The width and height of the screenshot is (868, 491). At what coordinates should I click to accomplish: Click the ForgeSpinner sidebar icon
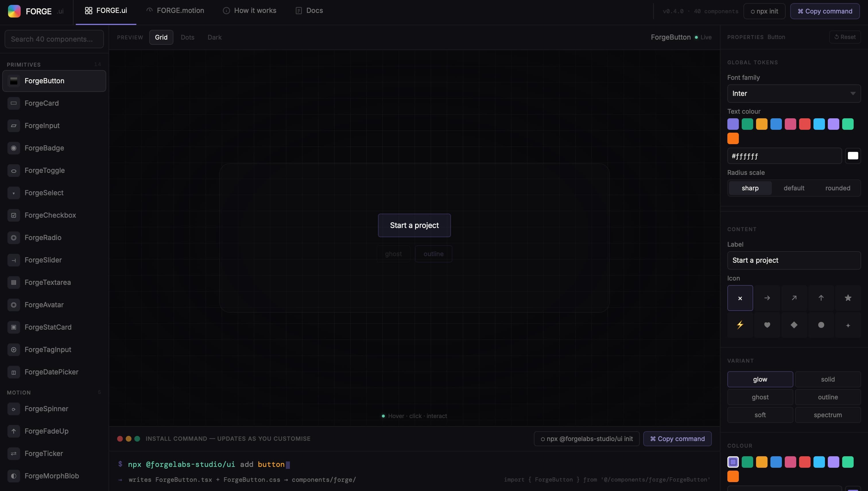(13, 409)
